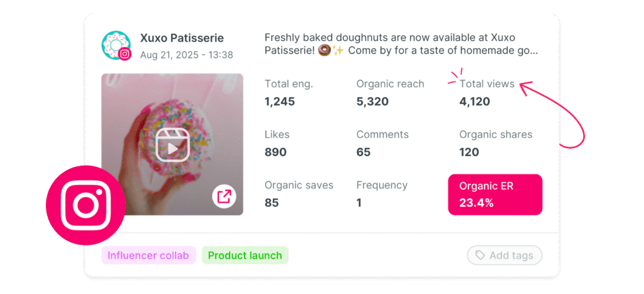
Task: Click the Total views metric label
Action: (487, 84)
